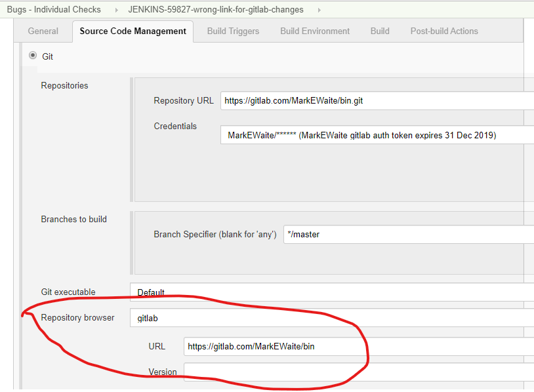534x392 pixels.
Task: Edit the Repository URL field
Action: coord(377,100)
